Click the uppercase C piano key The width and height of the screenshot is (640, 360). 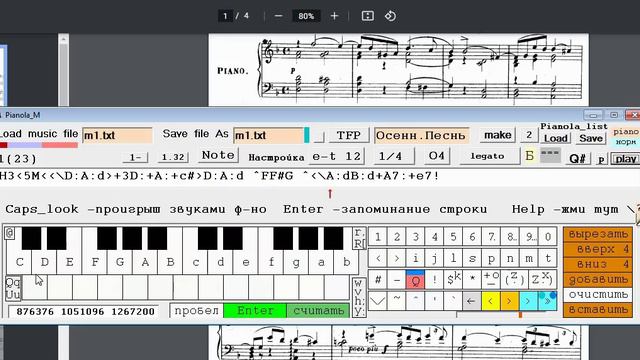[19, 262]
